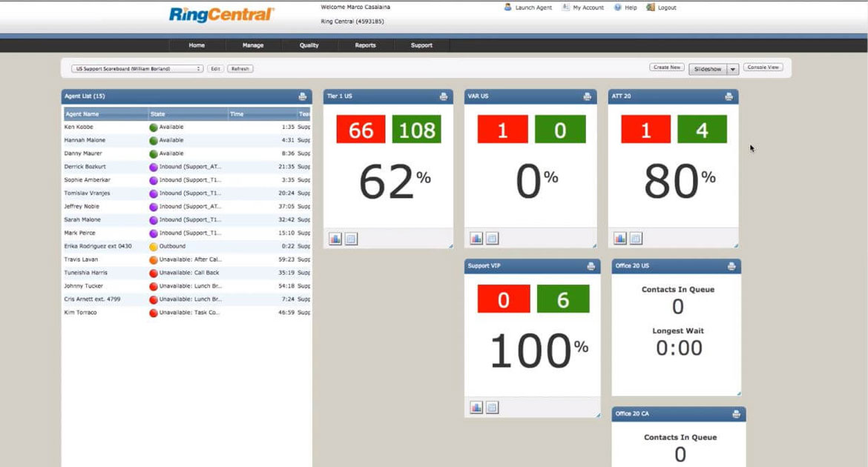Go to the Reports menu
868x467 pixels.
pyautogui.click(x=365, y=45)
